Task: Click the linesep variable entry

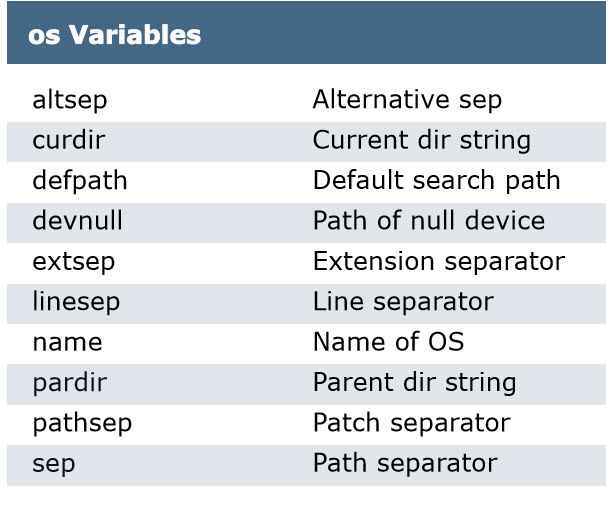Action: point(76,302)
